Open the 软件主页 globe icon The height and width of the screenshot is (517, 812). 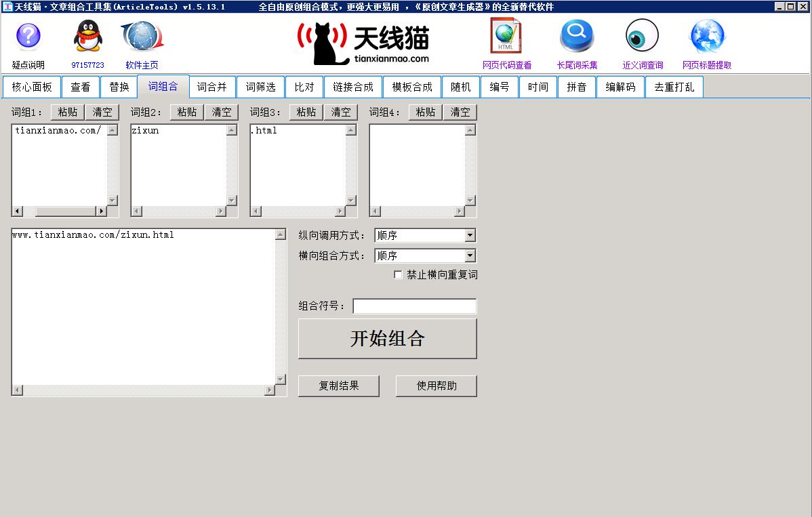pos(142,36)
